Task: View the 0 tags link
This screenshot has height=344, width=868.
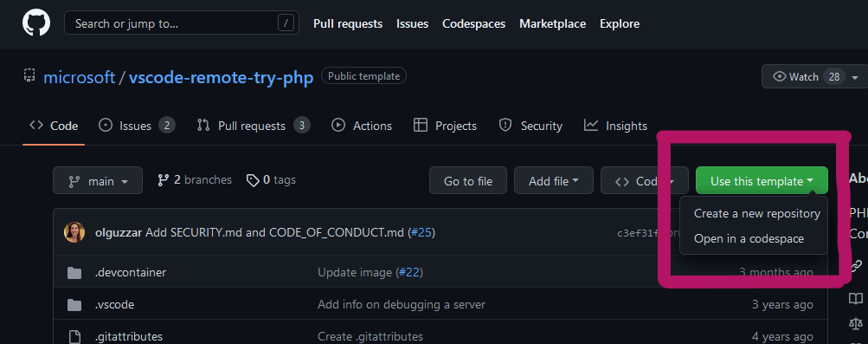Action: (271, 180)
